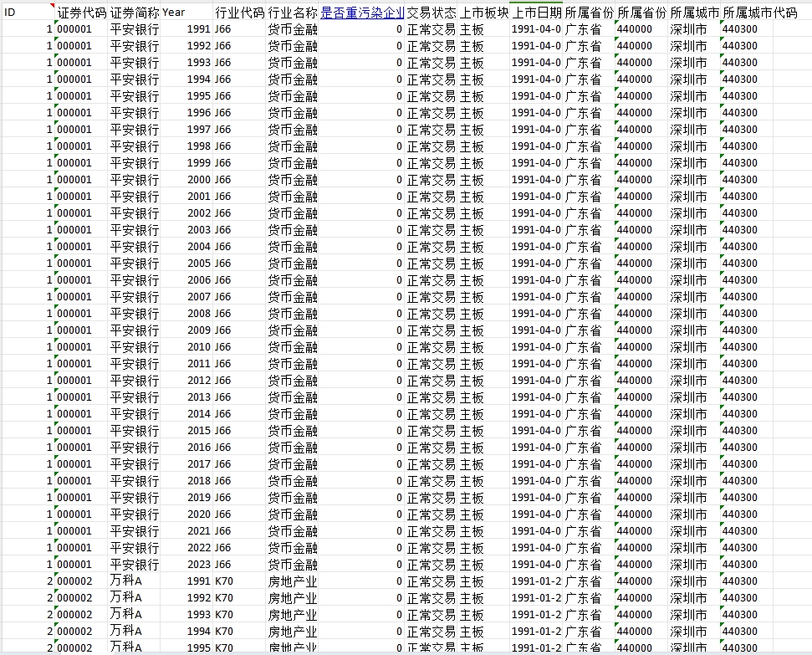Select the 货币金融 cell in the 2011 row
This screenshot has height=655, width=812.
click(292, 364)
